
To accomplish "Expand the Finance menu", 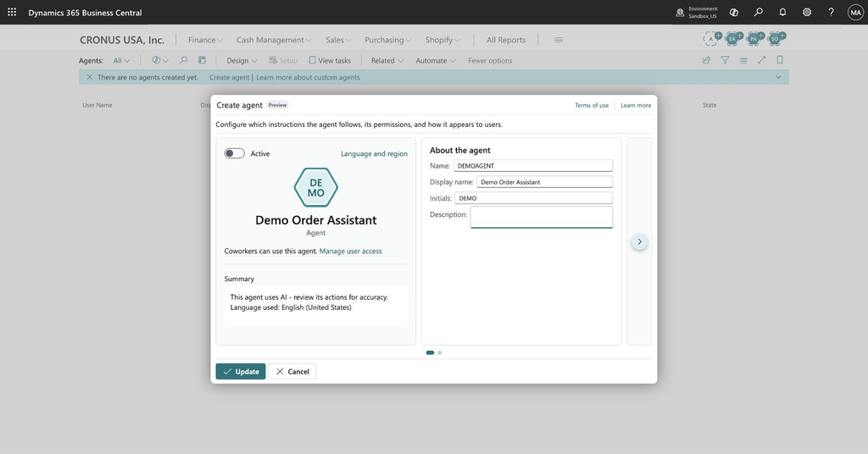I will tap(205, 40).
